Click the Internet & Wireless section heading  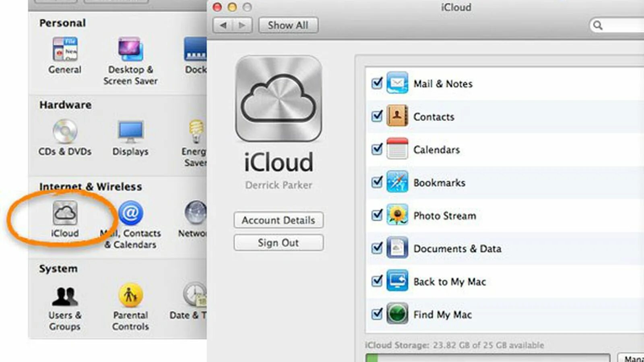91,187
